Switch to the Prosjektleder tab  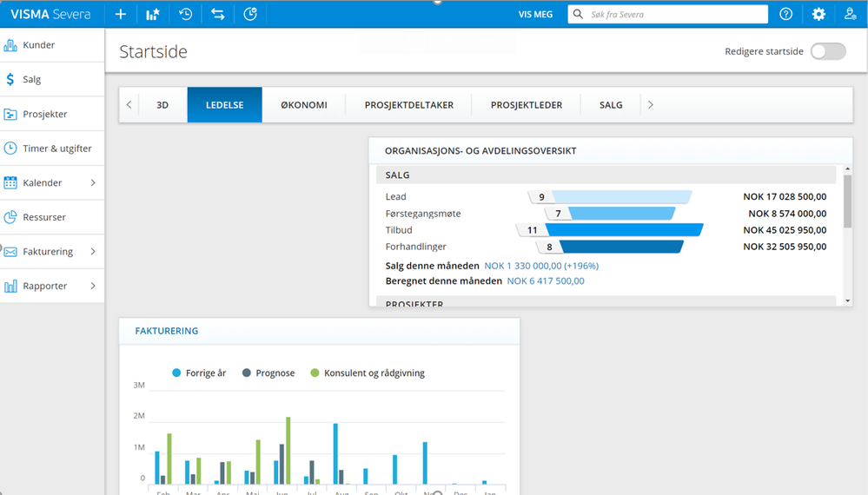526,105
